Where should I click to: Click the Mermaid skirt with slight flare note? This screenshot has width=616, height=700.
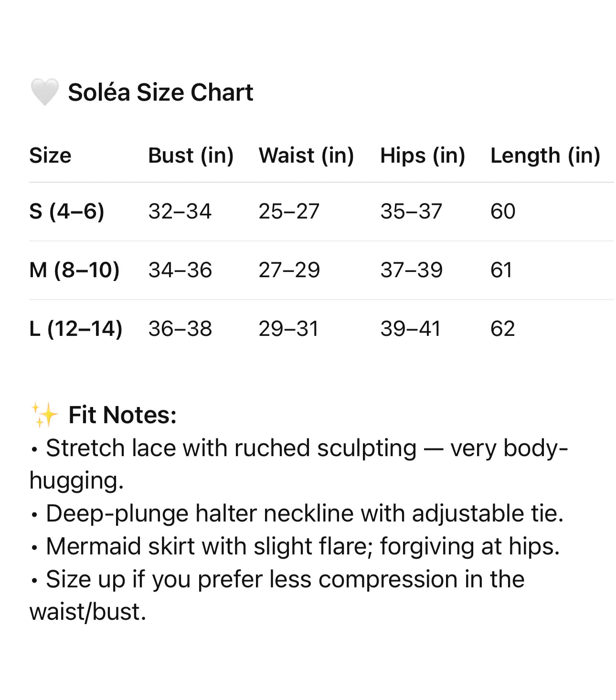click(x=302, y=546)
